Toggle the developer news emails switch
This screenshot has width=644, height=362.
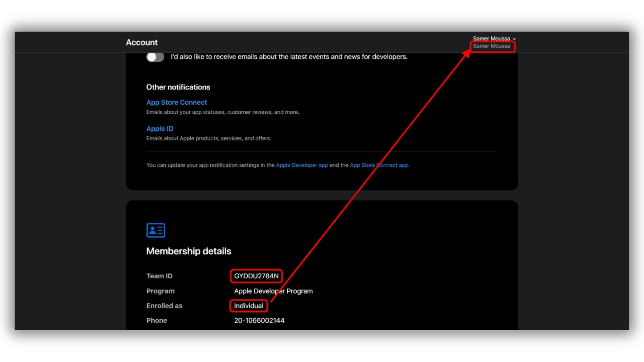click(155, 57)
